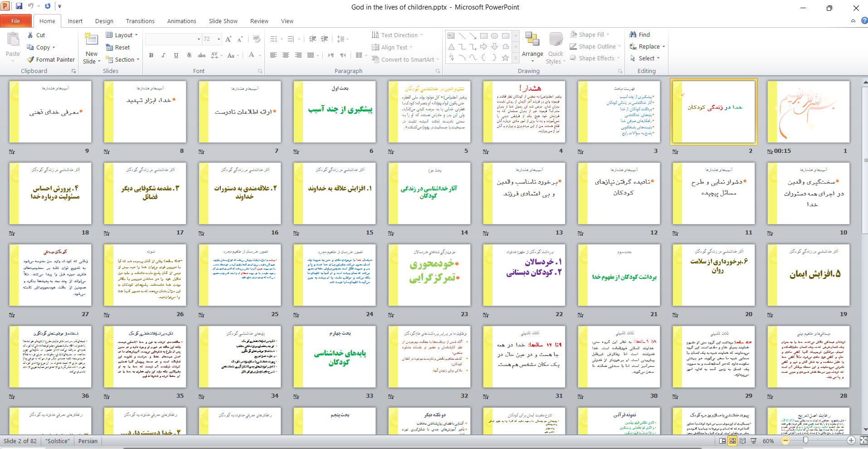Screen dimensions: 868x449
Task: Select the Oval shape
Action: point(494,35)
